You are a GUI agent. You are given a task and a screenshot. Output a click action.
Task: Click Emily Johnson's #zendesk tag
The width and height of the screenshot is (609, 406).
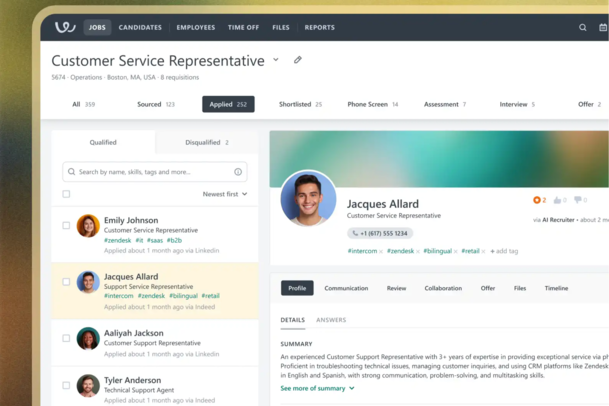point(118,240)
